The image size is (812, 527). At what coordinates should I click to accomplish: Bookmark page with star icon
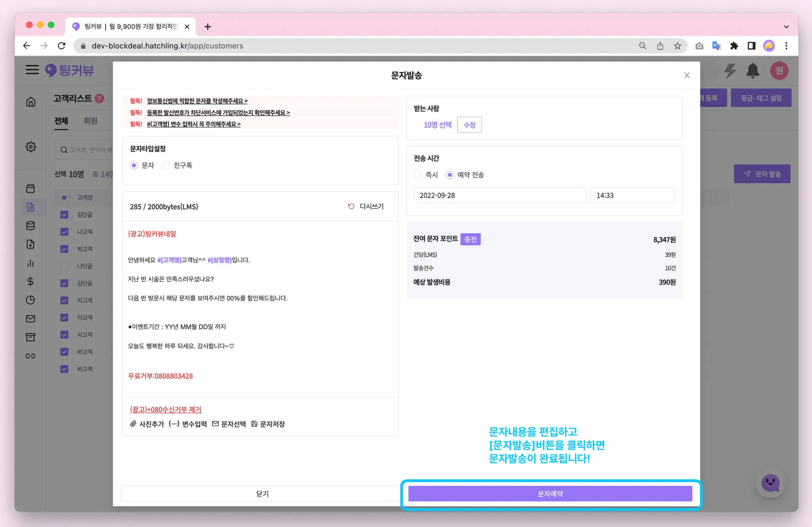coord(678,46)
